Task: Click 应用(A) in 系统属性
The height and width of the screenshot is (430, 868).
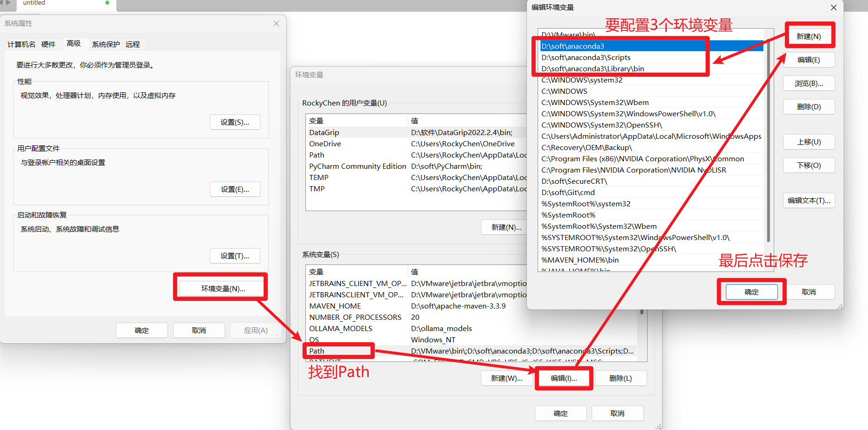Action: tap(255, 330)
